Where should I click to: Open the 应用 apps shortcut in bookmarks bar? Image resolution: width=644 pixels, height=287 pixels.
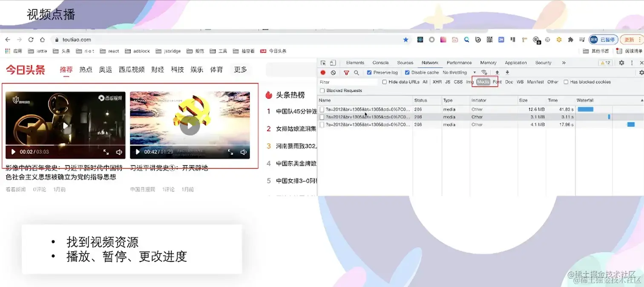pyautogui.click(x=14, y=51)
